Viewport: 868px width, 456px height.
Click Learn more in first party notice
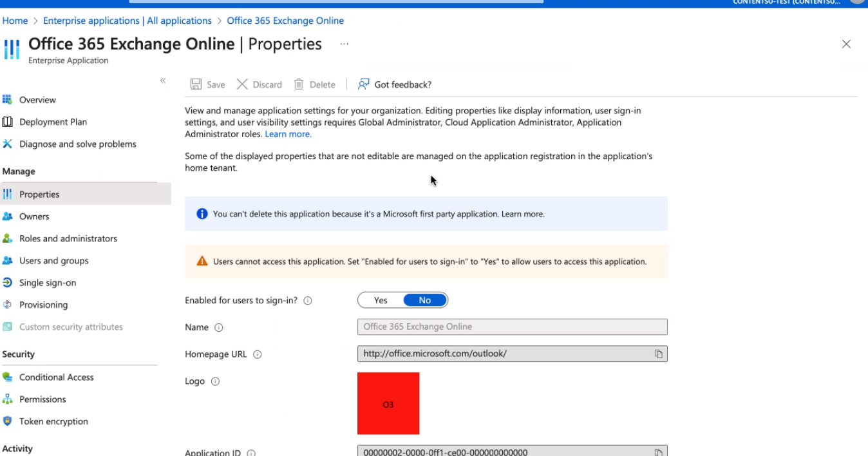pos(523,214)
